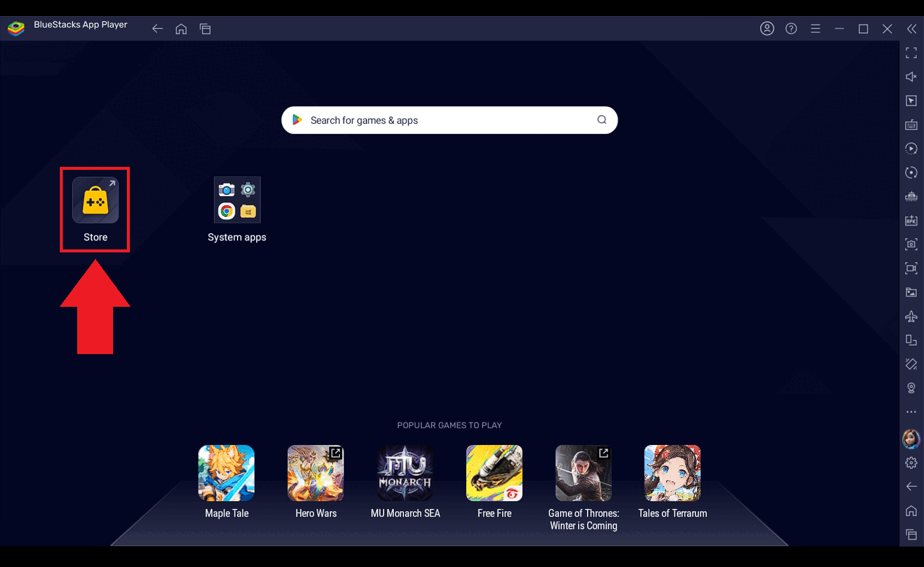924x567 pixels.
Task: Open the BlueStacks hamburger menu
Action: pyautogui.click(x=815, y=28)
